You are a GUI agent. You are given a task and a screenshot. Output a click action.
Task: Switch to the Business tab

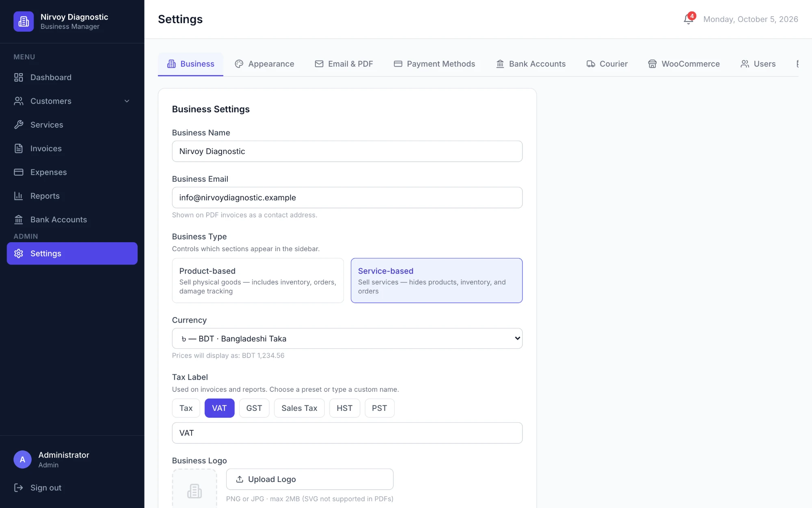tap(190, 64)
